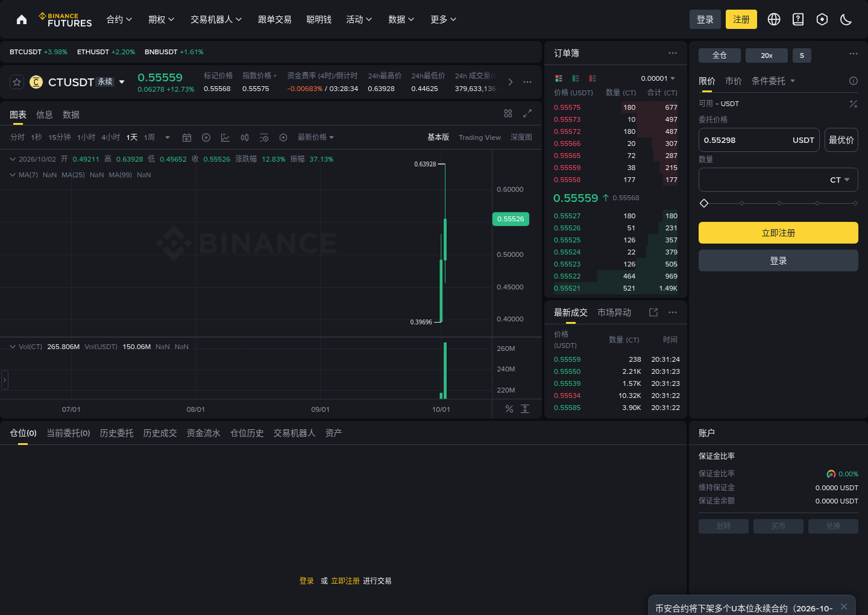868x615 pixels.
Task: Click the midpoint marker on the quantity slider
Action: coord(779,203)
